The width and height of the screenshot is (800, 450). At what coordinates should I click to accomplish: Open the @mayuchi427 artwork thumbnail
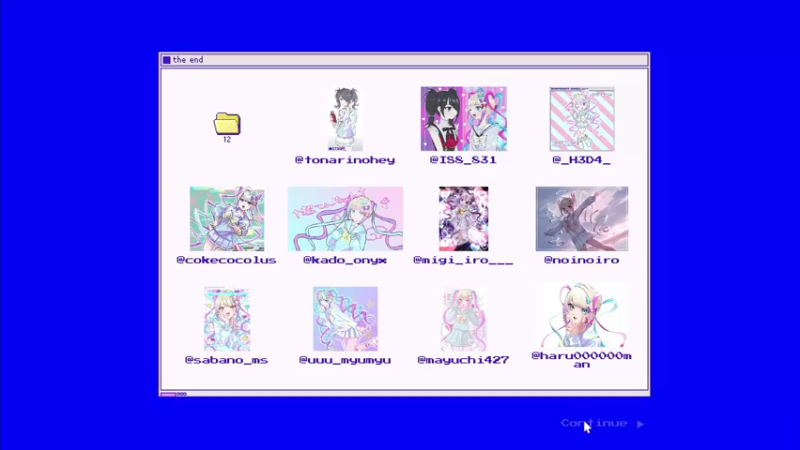click(x=464, y=319)
